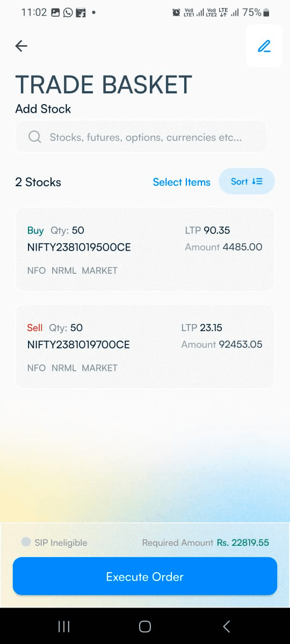
Task: Click Select Items link
Action: point(182,182)
